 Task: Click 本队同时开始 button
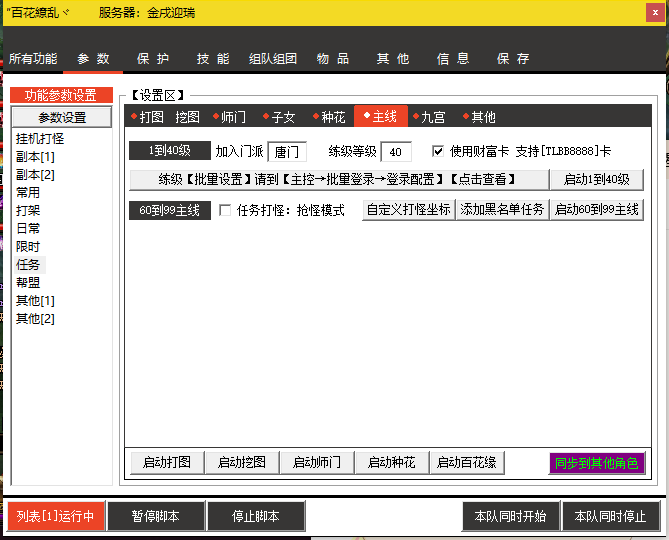(x=510, y=516)
